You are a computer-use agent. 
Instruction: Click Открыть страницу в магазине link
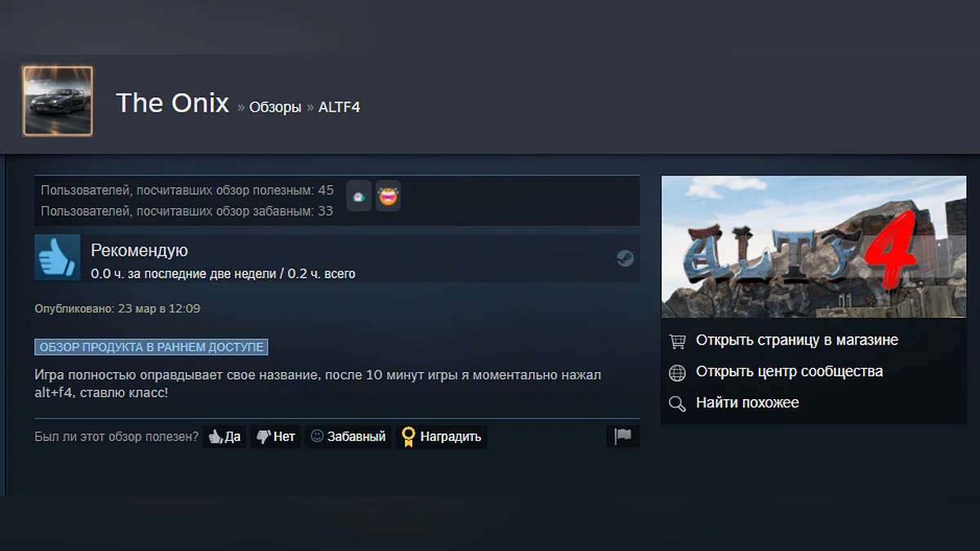[796, 340]
